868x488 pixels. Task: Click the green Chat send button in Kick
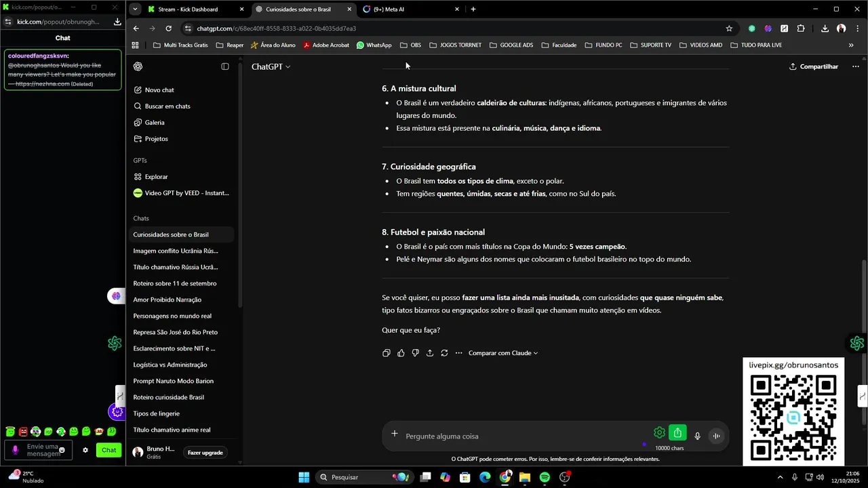(109, 450)
